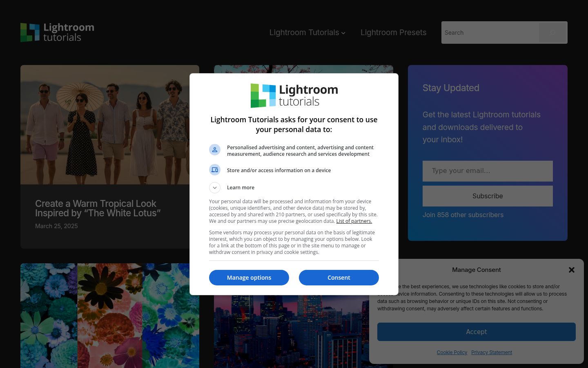Click the Lightroom tutorials logo in consent dialog

point(294,96)
